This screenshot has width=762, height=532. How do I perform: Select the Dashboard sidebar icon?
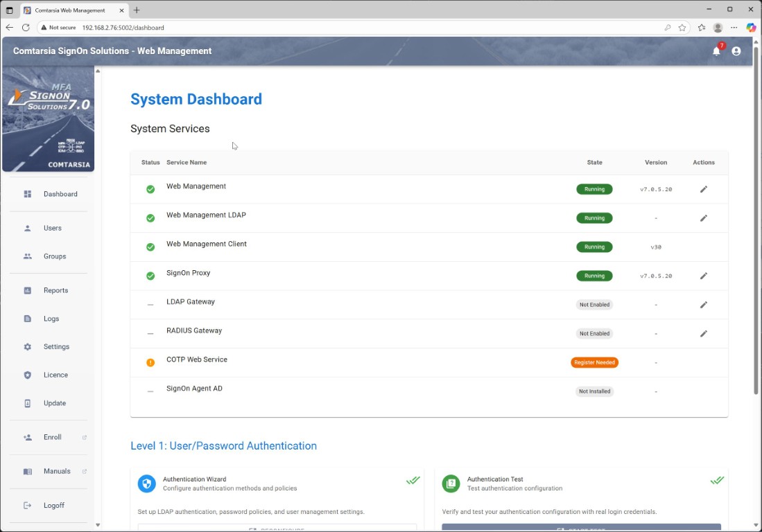click(x=28, y=194)
